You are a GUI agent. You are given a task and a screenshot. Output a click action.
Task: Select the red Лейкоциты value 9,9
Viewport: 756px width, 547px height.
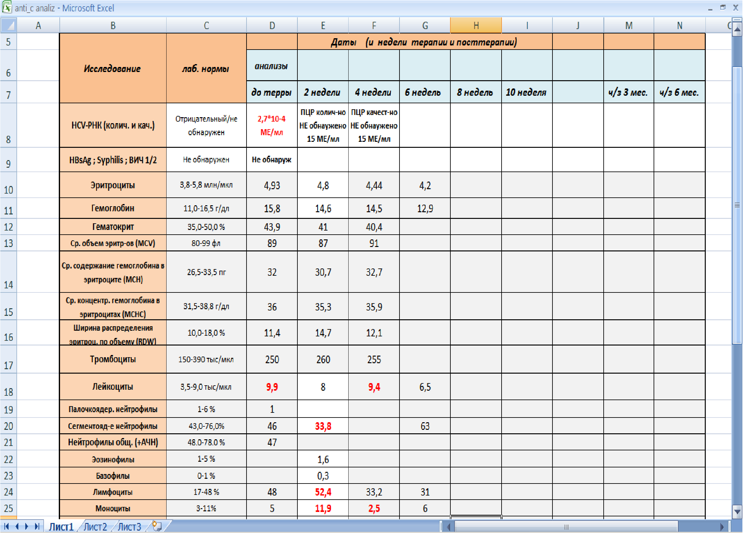pos(272,387)
